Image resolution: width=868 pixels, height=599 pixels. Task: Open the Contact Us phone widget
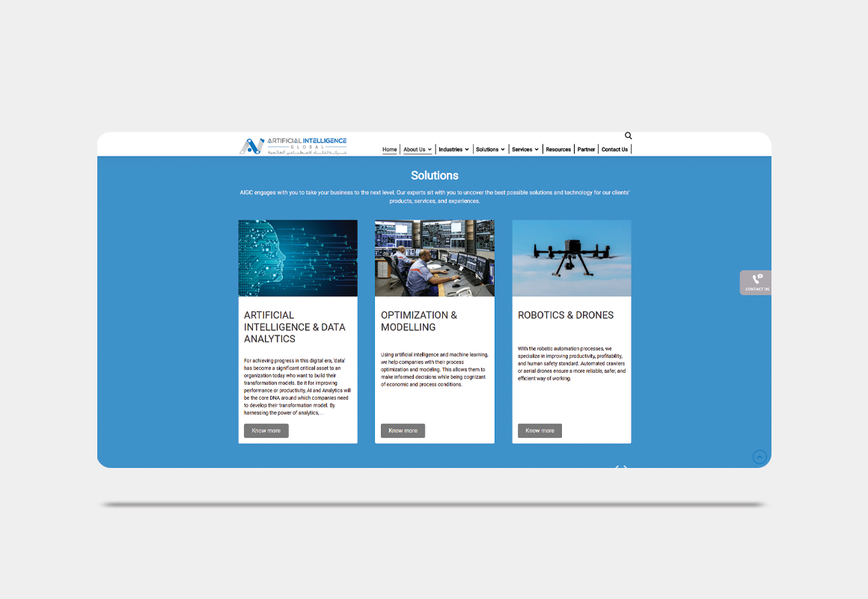pyautogui.click(x=757, y=282)
